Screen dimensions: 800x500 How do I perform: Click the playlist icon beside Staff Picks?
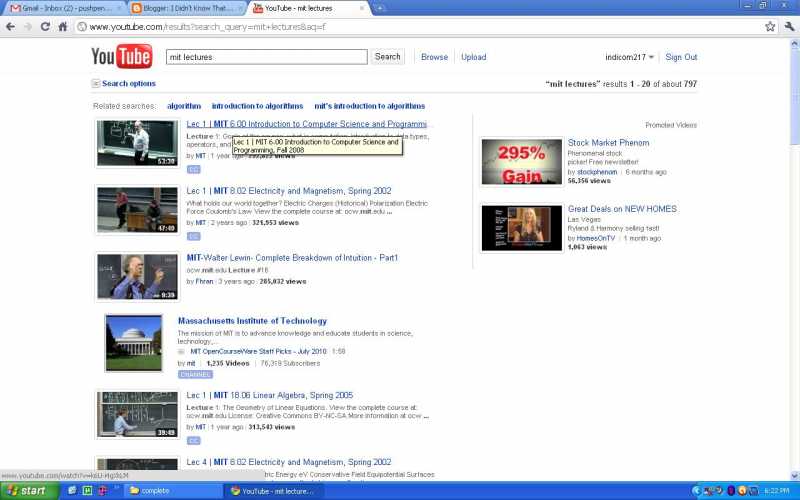coord(181,352)
